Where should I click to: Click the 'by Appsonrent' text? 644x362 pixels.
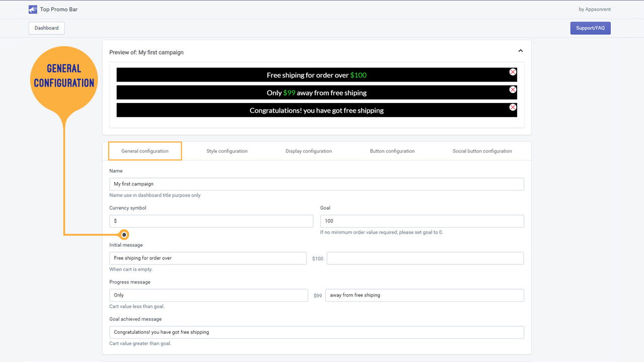coord(595,9)
